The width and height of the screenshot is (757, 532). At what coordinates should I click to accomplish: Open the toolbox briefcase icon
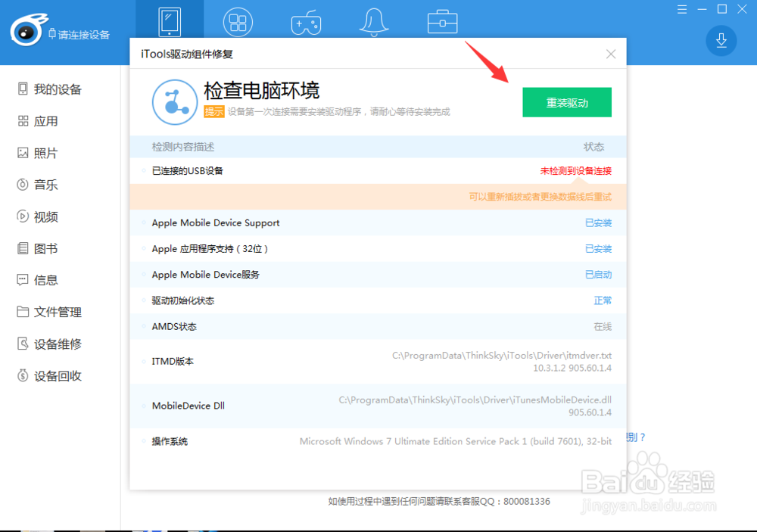(x=442, y=22)
